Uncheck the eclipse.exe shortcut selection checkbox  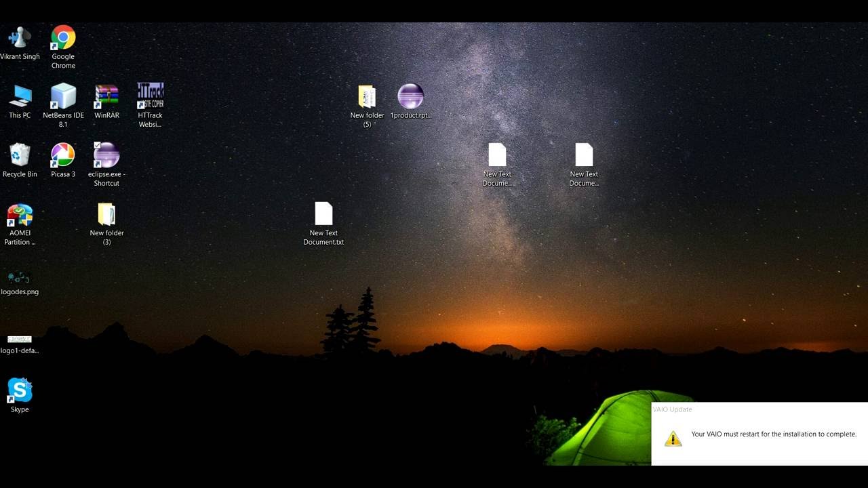click(x=97, y=145)
